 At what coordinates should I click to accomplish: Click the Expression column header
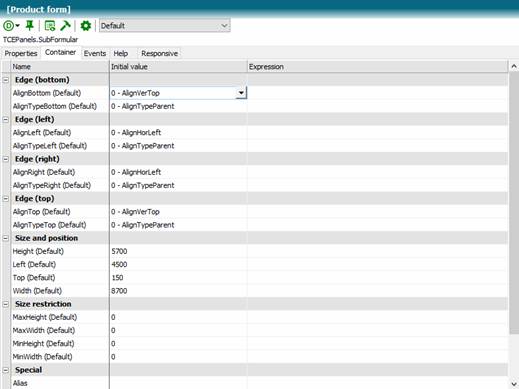click(x=378, y=67)
